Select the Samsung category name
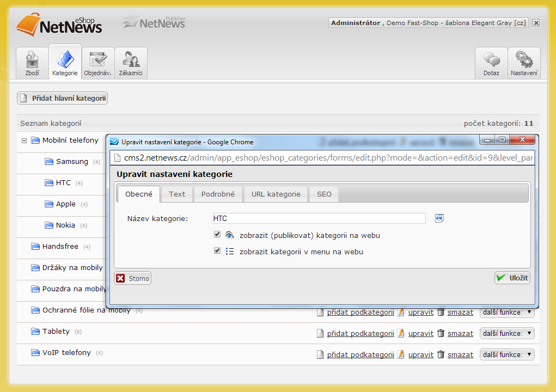This screenshot has width=556, height=392. (72, 162)
